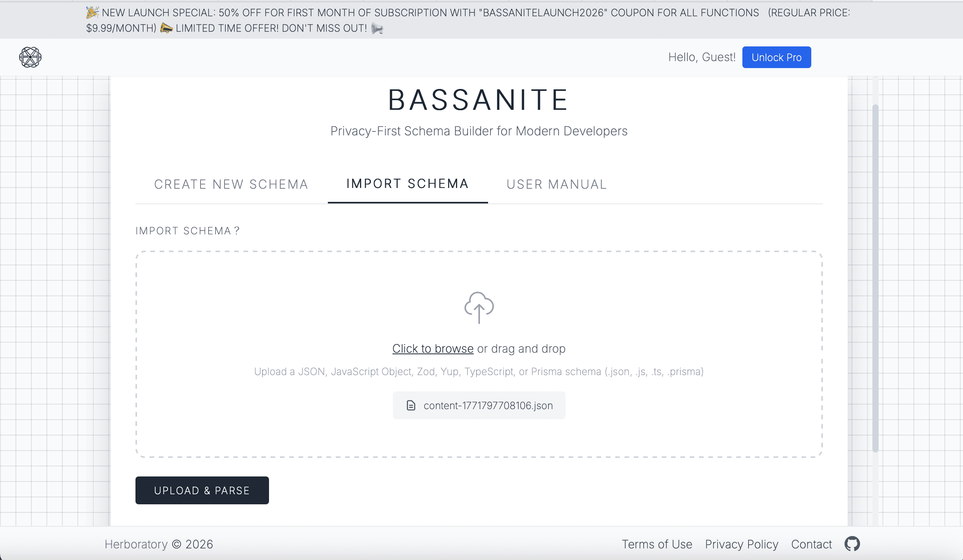Open the User Manual tab

[557, 184]
